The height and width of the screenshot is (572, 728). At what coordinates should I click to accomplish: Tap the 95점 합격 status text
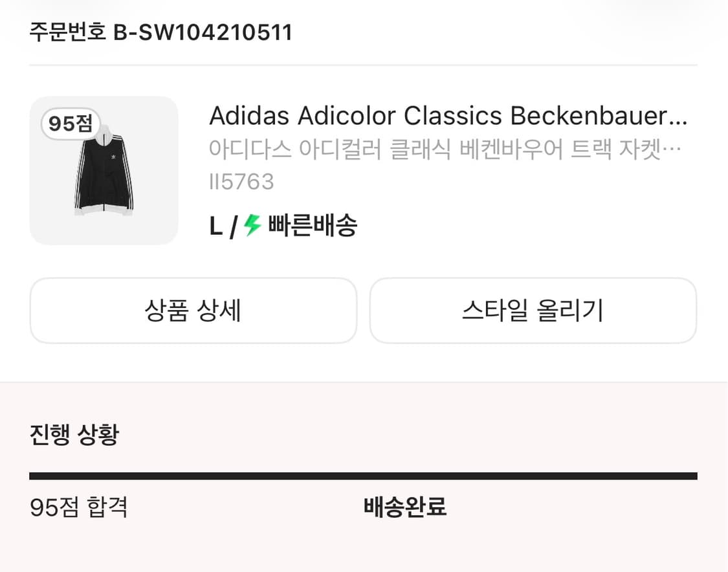pos(79,507)
